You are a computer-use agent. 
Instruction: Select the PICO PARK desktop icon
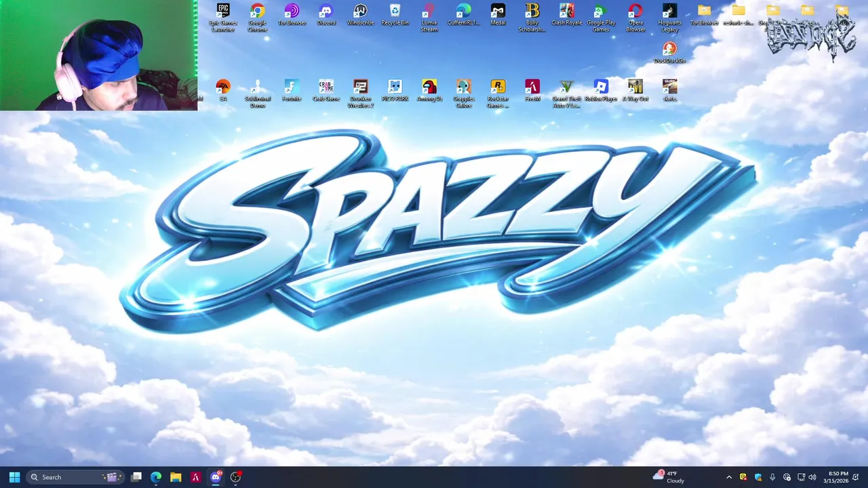point(395,91)
